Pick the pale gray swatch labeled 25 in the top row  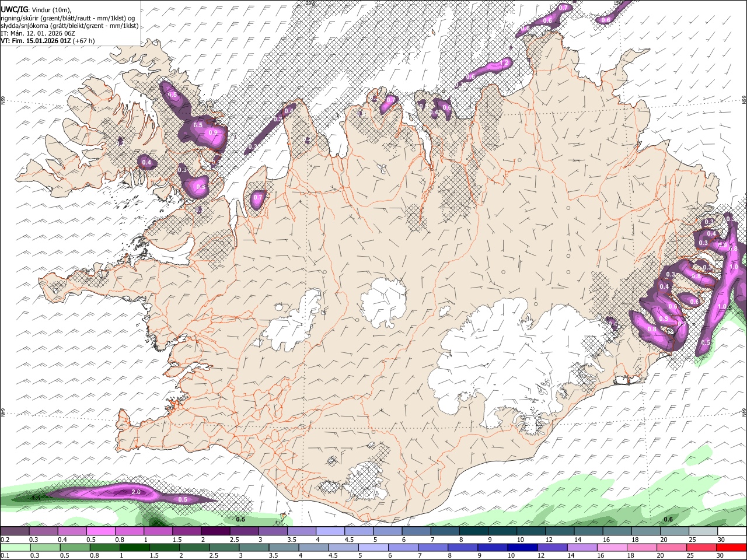703,531
